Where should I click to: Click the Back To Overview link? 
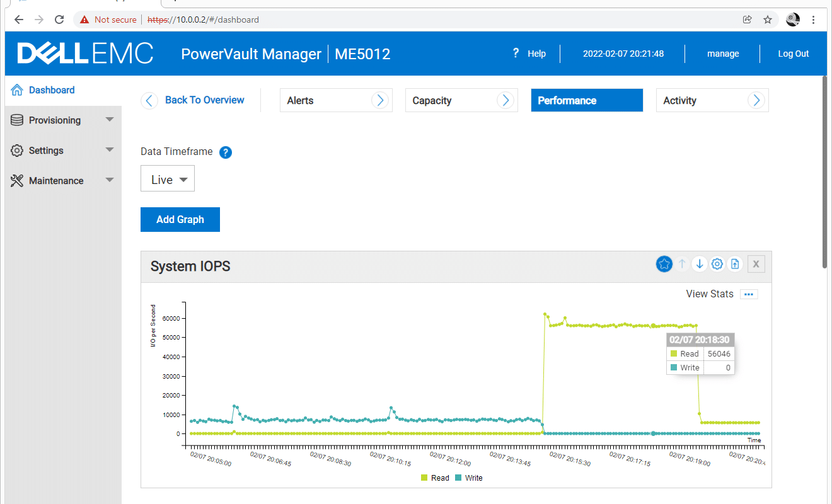point(204,100)
